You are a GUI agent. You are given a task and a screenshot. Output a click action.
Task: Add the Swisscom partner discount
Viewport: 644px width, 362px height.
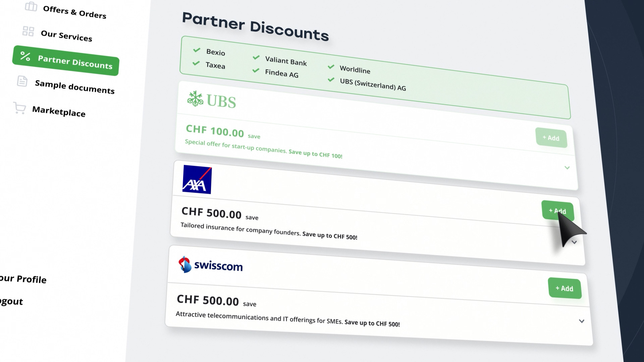[x=565, y=288]
